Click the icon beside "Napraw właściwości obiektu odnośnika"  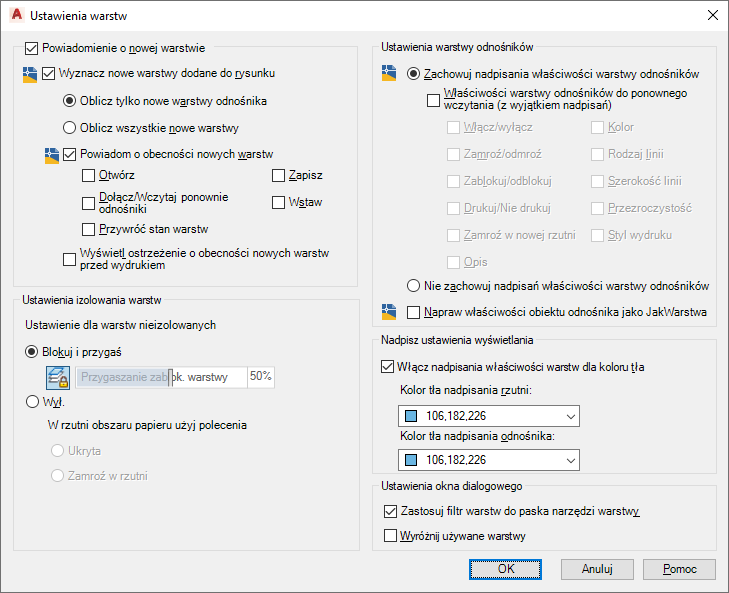coord(390,312)
